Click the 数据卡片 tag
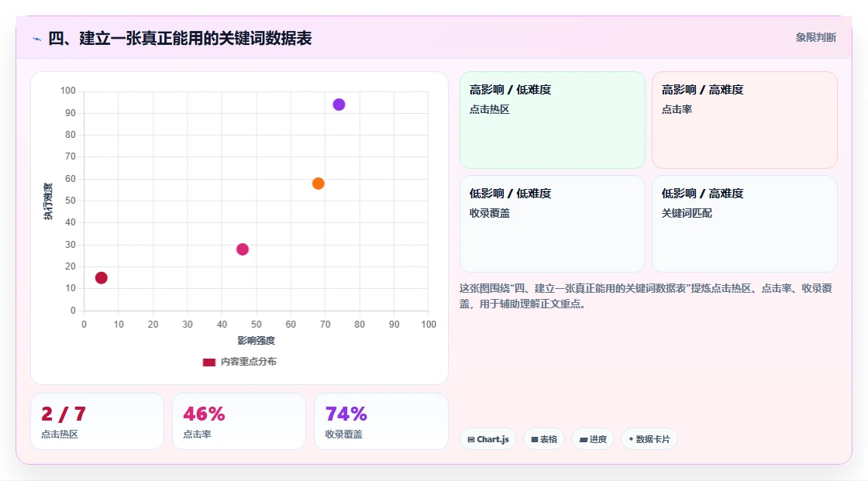Screen dimensions: 868x481 pyautogui.click(x=649, y=439)
